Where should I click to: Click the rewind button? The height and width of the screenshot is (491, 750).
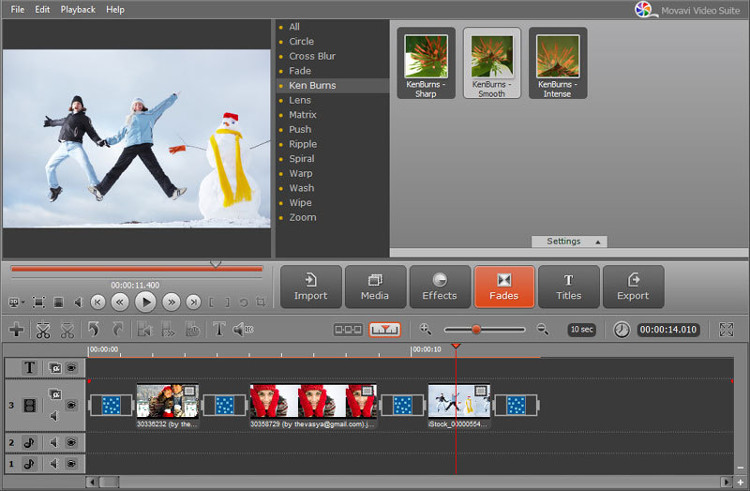point(120,302)
